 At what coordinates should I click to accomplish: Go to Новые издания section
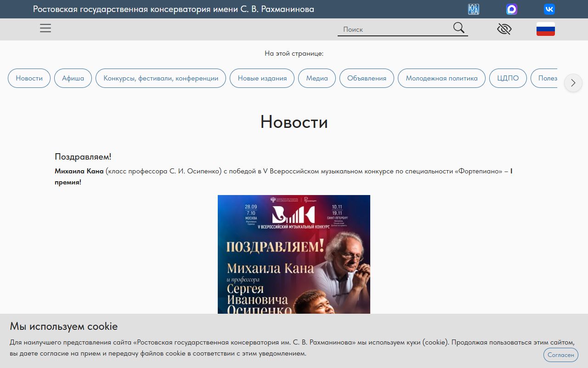coord(262,78)
